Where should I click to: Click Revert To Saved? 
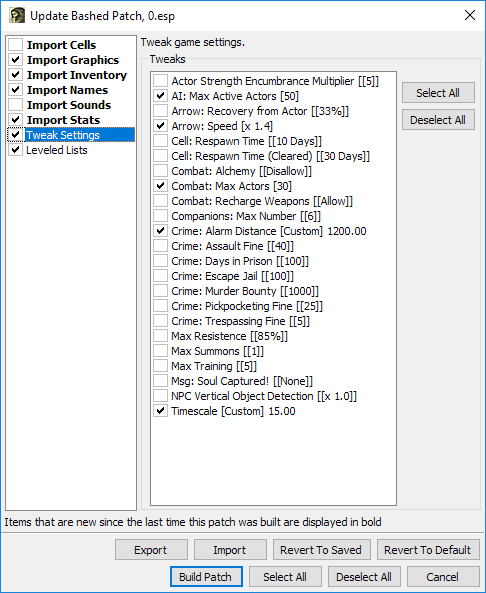(321, 550)
